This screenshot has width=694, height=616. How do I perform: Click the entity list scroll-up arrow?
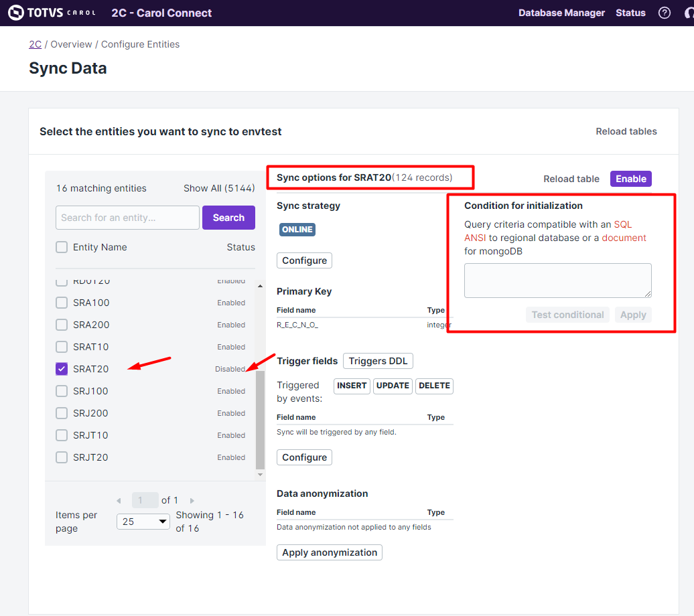(261, 287)
